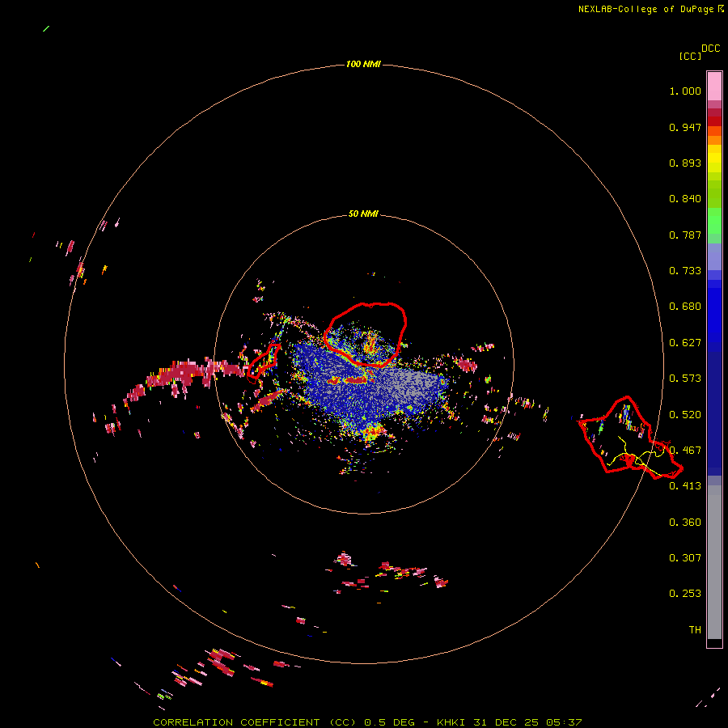Click the 0.680 scale value
This screenshot has height=728, width=728.
(685, 307)
